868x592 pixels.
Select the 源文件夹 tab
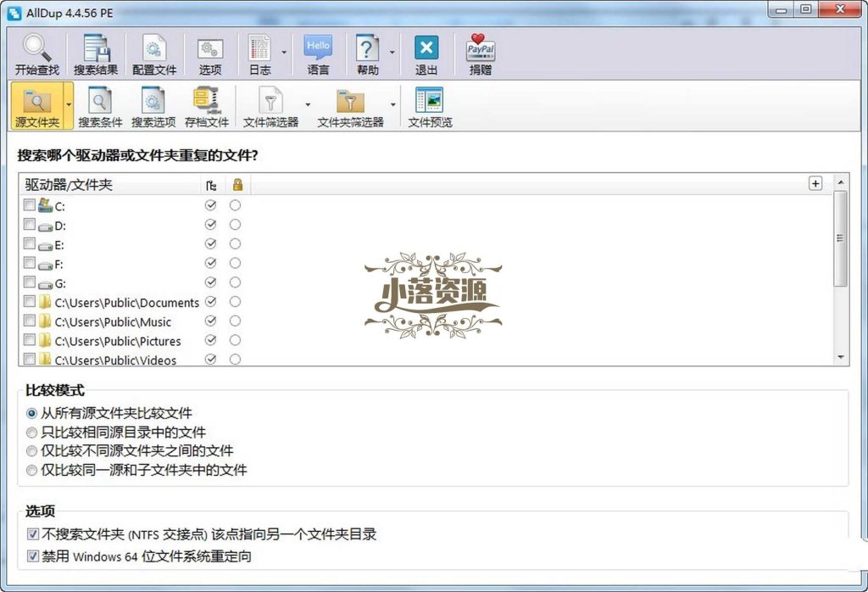tap(36, 106)
